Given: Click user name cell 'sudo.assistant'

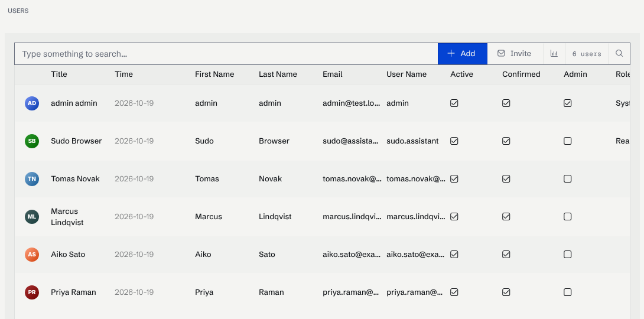Looking at the screenshot, I should tap(412, 141).
